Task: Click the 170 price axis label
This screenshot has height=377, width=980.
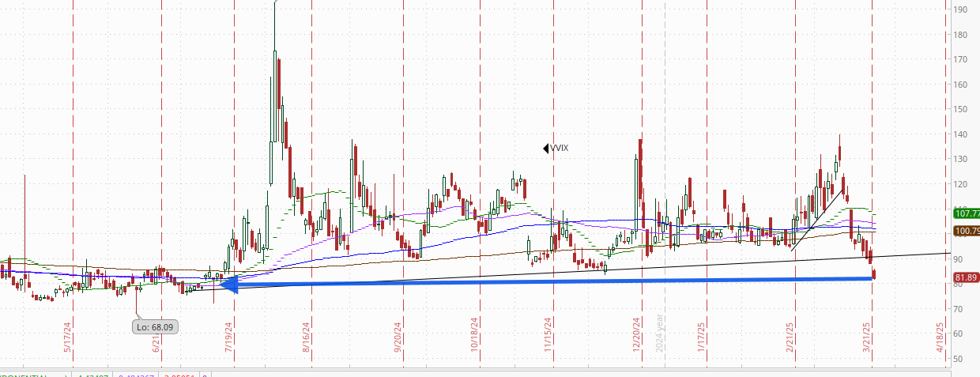Action: [962, 60]
